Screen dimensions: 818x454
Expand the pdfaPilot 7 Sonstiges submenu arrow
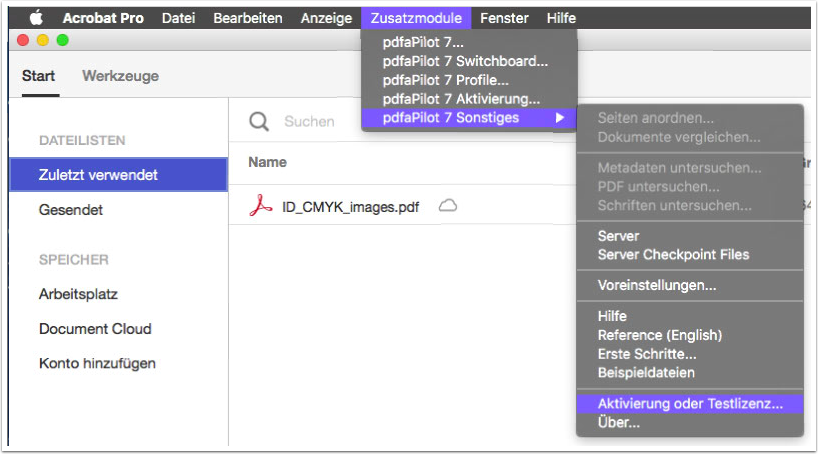coord(560,118)
